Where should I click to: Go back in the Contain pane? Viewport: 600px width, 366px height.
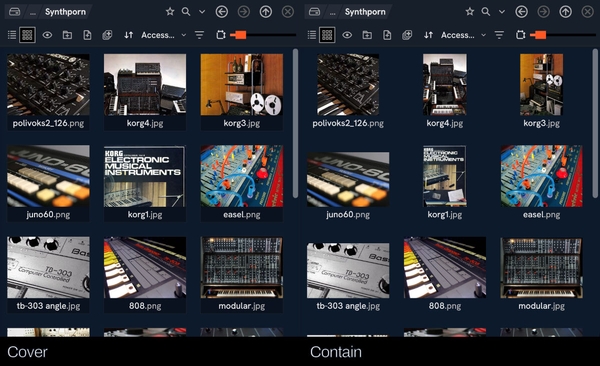click(x=522, y=12)
